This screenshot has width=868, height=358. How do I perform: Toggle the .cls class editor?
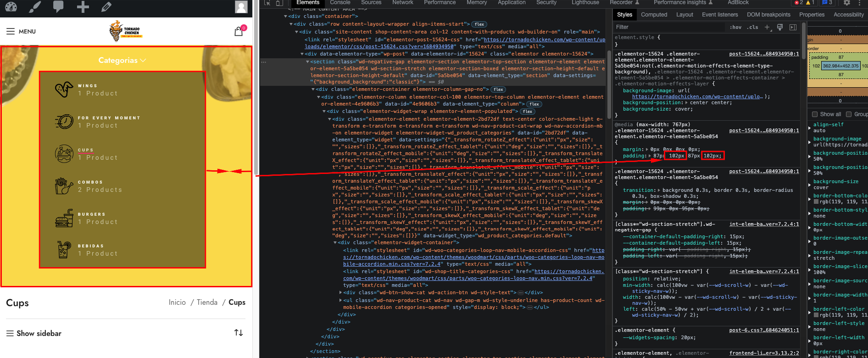(x=752, y=28)
